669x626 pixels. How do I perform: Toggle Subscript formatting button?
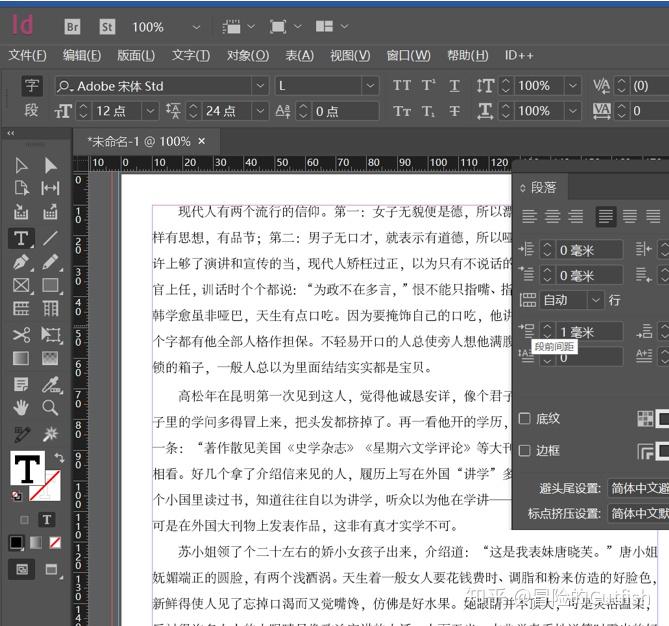(x=428, y=111)
